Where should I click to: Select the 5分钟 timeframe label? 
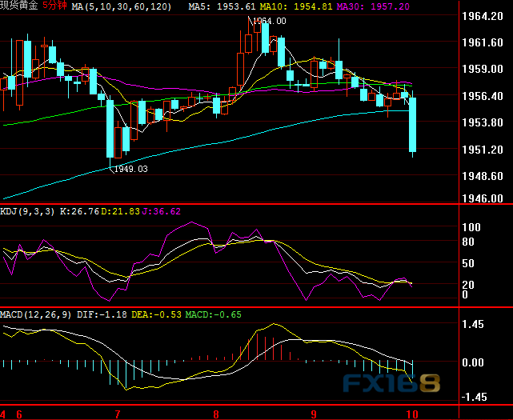pyautogui.click(x=54, y=6)
